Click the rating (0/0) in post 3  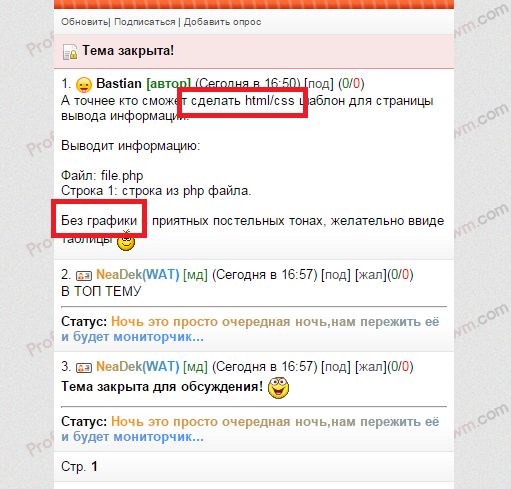click(400, 367)
